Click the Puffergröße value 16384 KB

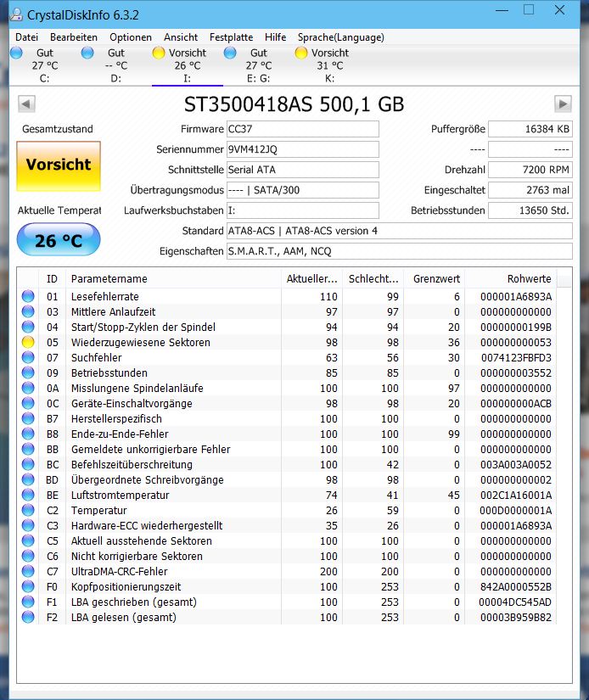point(530,129)
